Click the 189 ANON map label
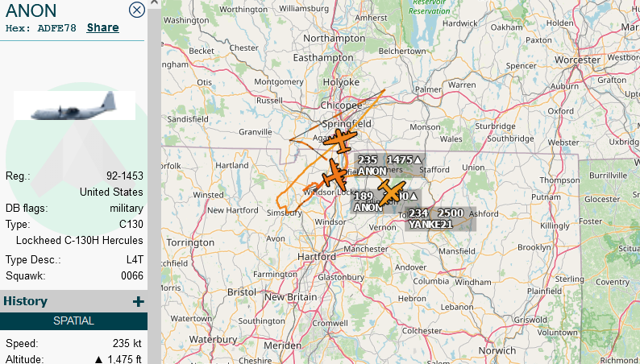Screen dimensions: 640x364 click(386, 202)
